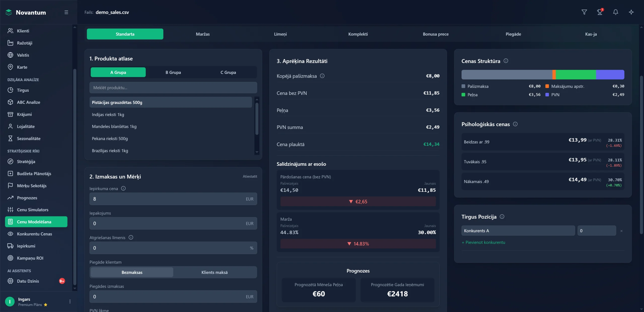Click info icon beside Iepirkuma cena
This screenshot has height=312, width=644.
click(x=123, y=188)
